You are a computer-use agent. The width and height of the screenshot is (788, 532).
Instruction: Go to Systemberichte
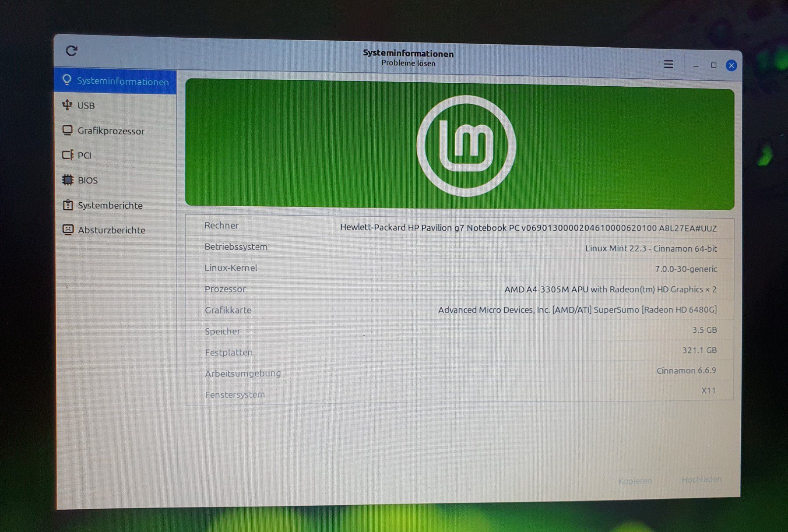116,205
